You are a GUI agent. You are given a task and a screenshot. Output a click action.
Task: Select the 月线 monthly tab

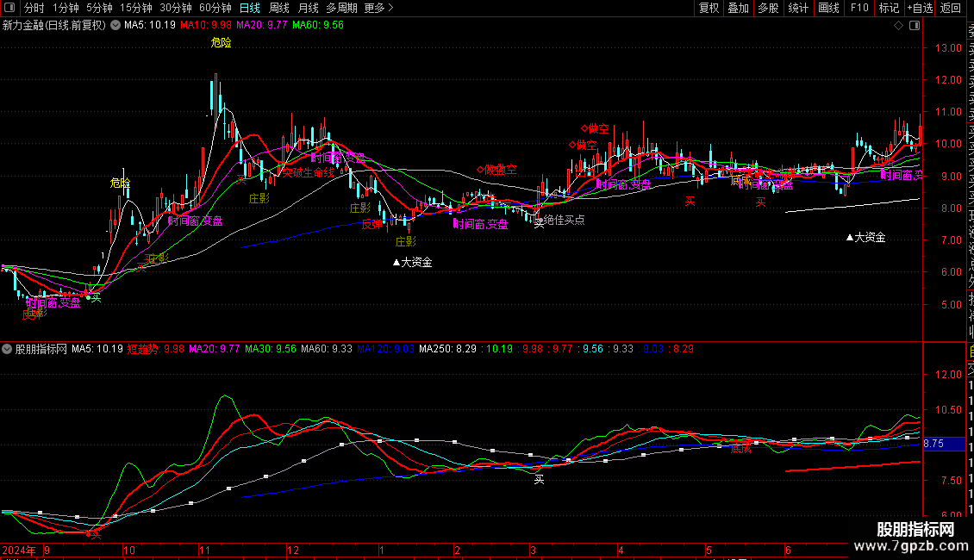point(308,8)
